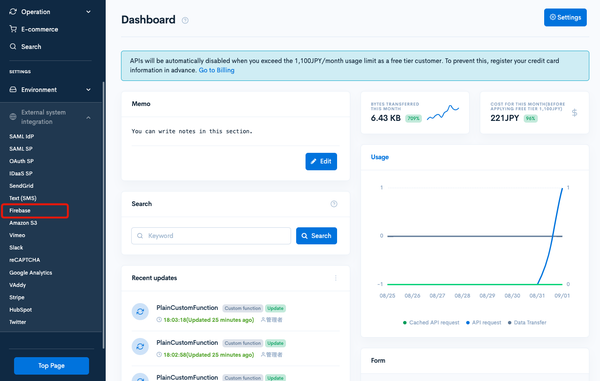The width and height of the screenshot is (600, 381).
Task: Open the E-commerce menu
Action: pyautogui.click(x=39, y=29)
